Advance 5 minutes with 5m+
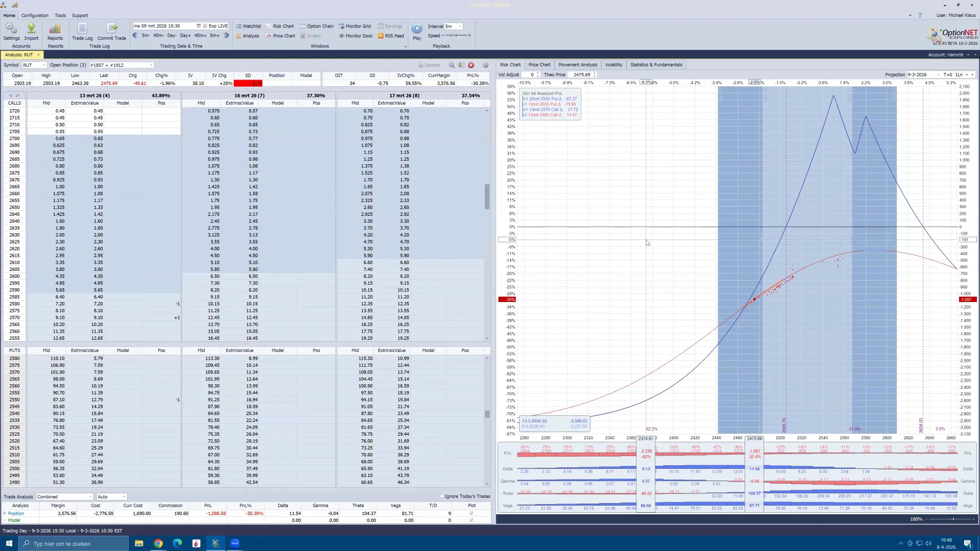The height and width of the screenshot is (551, 980). 215,36
